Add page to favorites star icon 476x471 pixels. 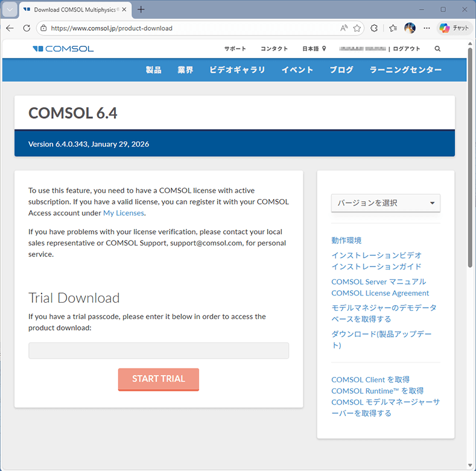(x=357, y=28)
